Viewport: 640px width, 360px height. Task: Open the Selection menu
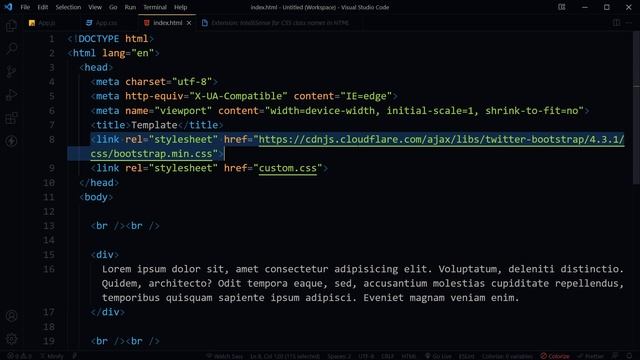tap(68, 7)
